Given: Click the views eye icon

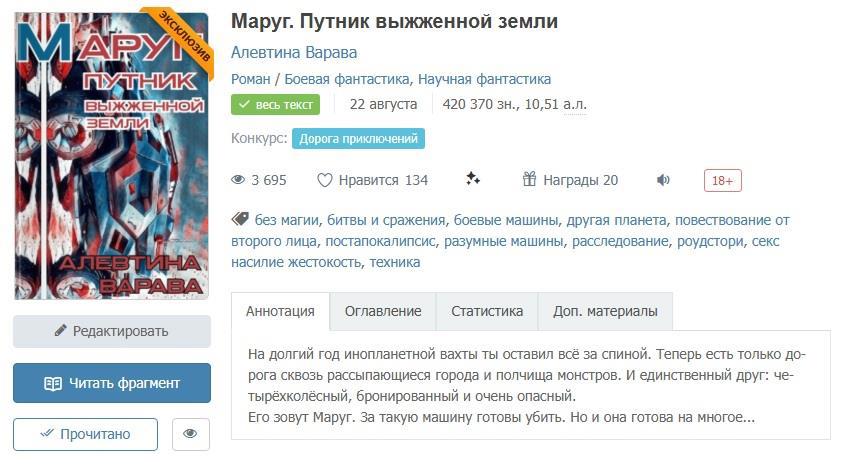Looking at the screenshot, I should (238, 180).
